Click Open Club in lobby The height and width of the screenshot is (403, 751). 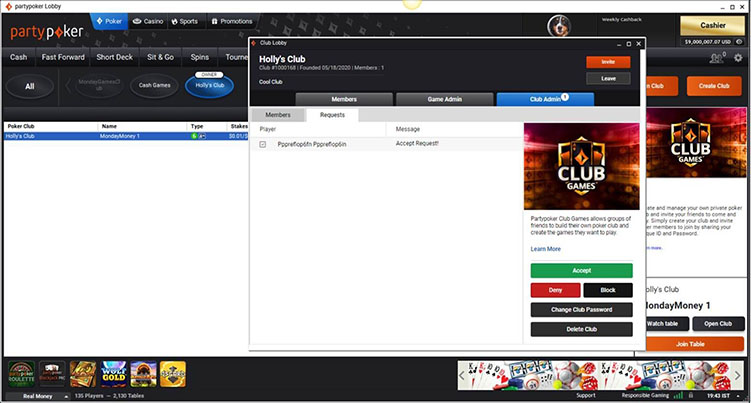click(718, 324)
